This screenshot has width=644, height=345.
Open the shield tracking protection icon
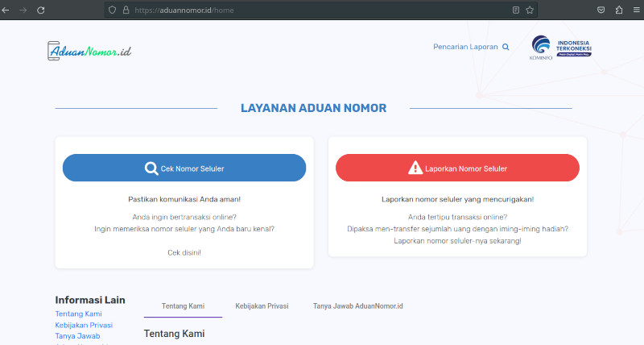(x=112, y=10)
